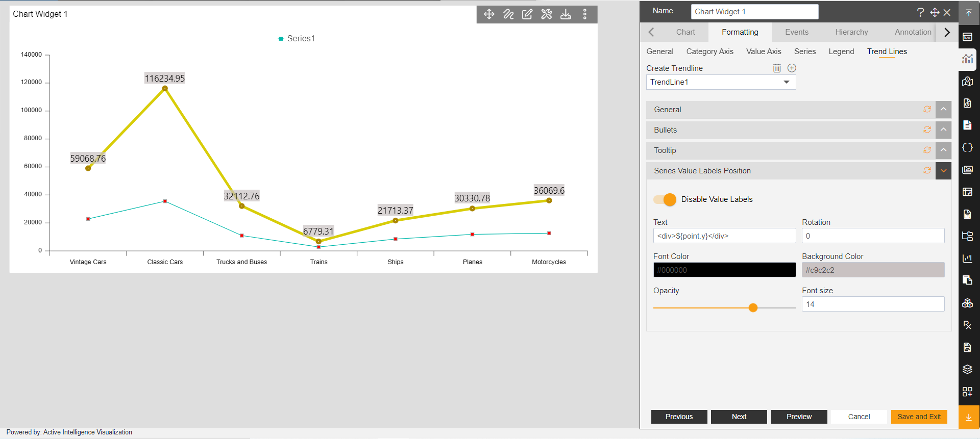The image size is (980, 439).
Task: Switch to the Chart tab
Action: [x=685, y=32]
